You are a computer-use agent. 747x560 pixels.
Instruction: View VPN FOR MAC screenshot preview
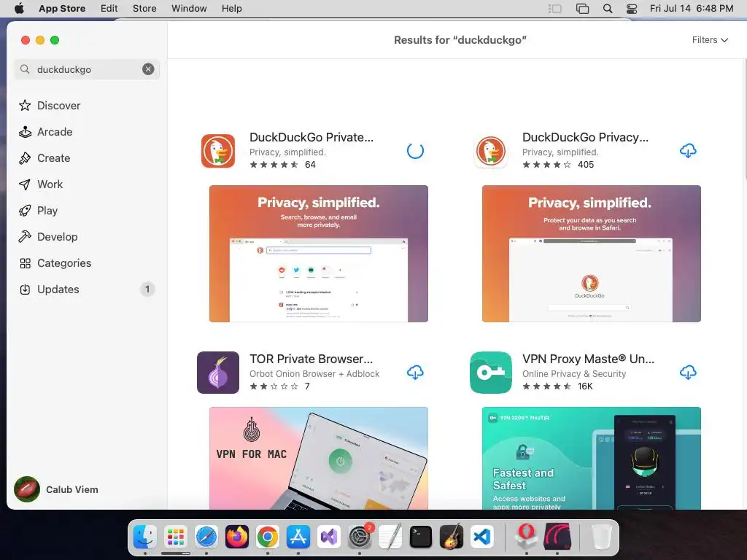319,458
